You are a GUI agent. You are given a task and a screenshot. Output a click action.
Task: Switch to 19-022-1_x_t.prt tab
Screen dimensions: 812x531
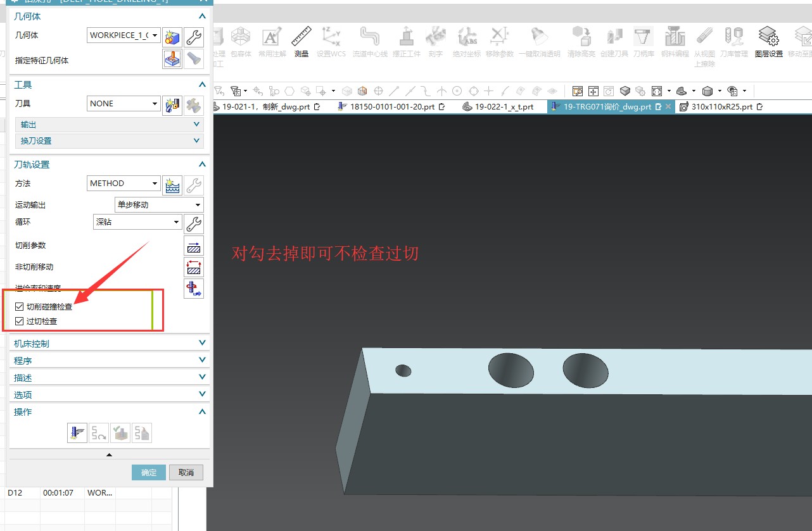pyautogui.click(x=498, y=107)
